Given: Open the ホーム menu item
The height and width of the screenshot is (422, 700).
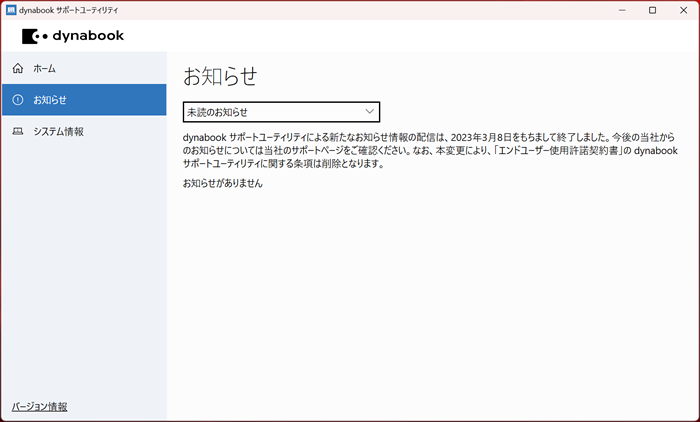Looking at the screenshot, I should [84, 68].
